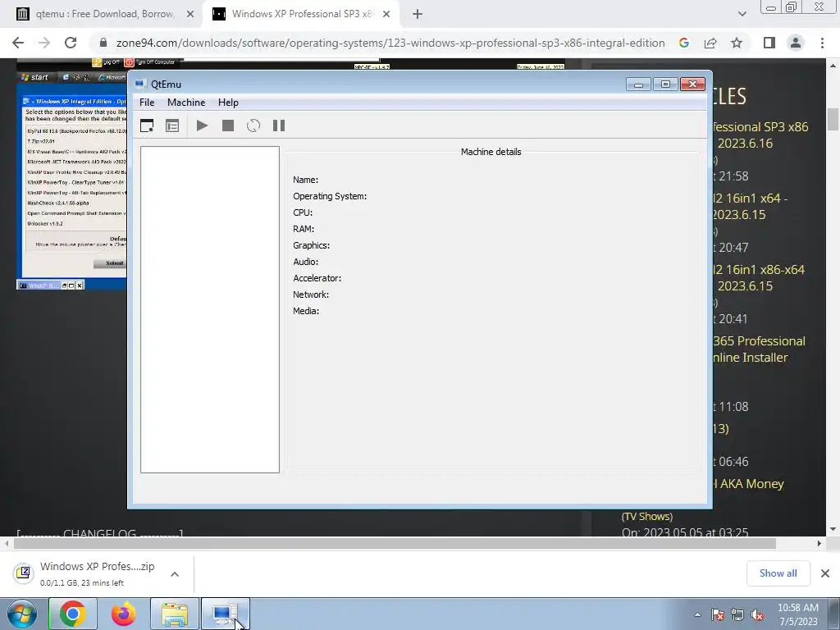
Task: Close the qtemu Free Download tab
Action: pyautogui.click(x=190, y=14)
